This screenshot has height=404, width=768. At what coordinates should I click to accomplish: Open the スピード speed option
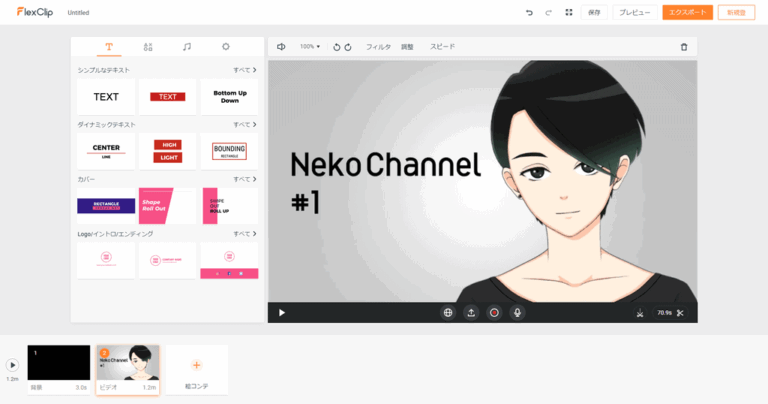point(442,47)
